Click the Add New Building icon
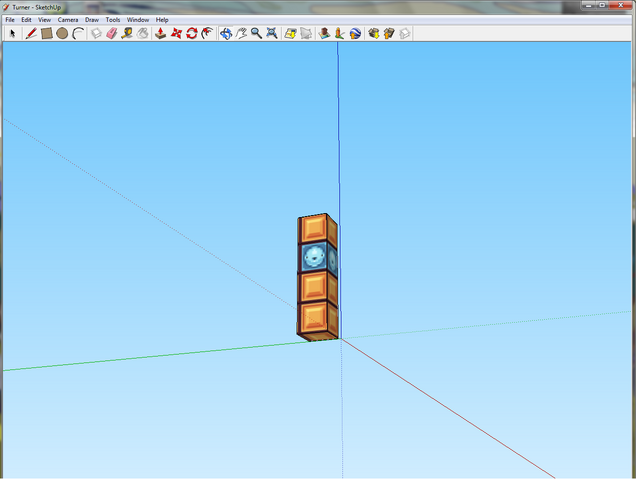Image resolution: width=636 pixels, height=479 pixels. (324, 33)
